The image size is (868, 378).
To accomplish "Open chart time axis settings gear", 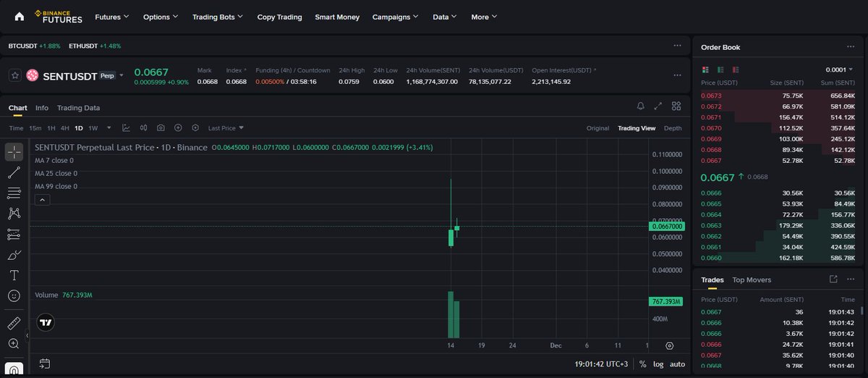I will point(669,345).
